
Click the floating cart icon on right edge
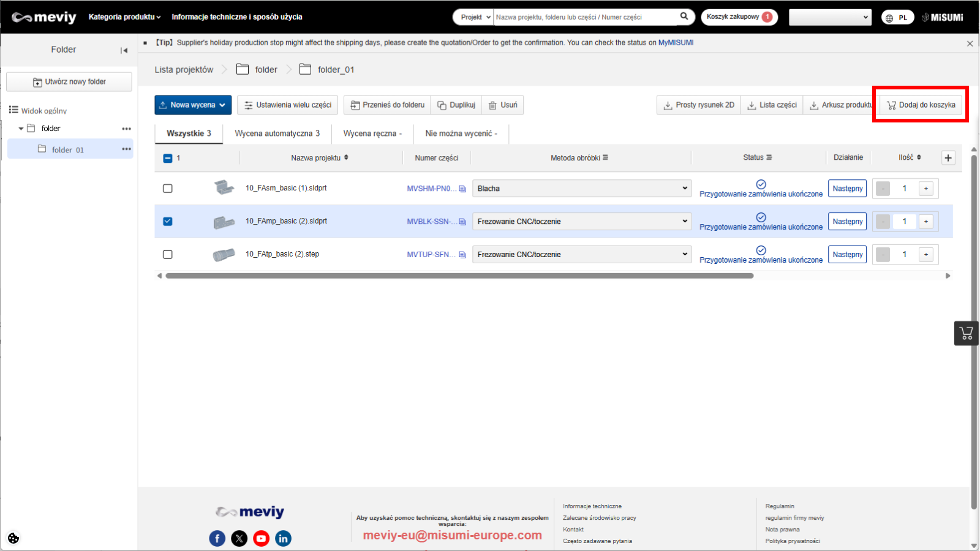(x=967, y=334)
